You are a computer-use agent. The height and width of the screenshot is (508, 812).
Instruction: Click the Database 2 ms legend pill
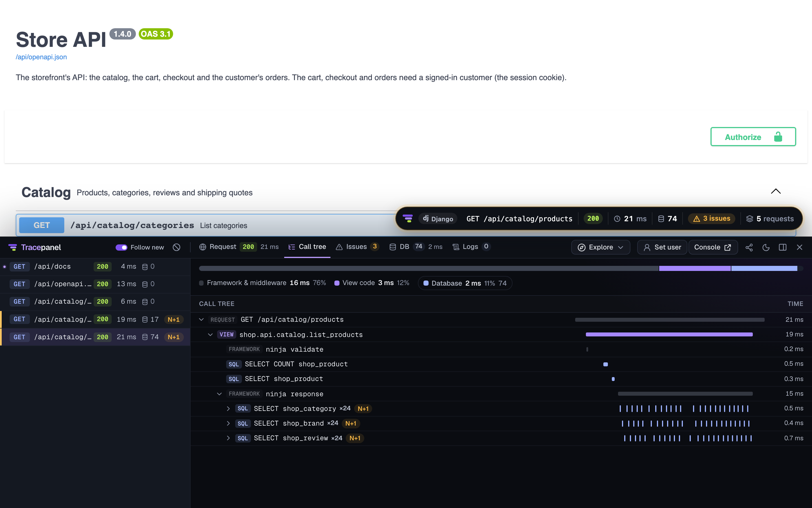465,283
